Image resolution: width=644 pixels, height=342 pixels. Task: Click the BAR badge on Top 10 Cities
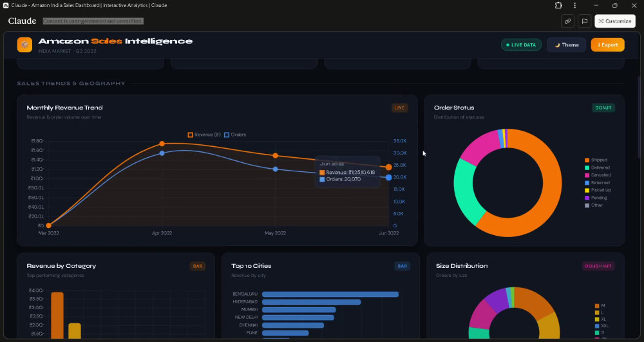[402, 266]
